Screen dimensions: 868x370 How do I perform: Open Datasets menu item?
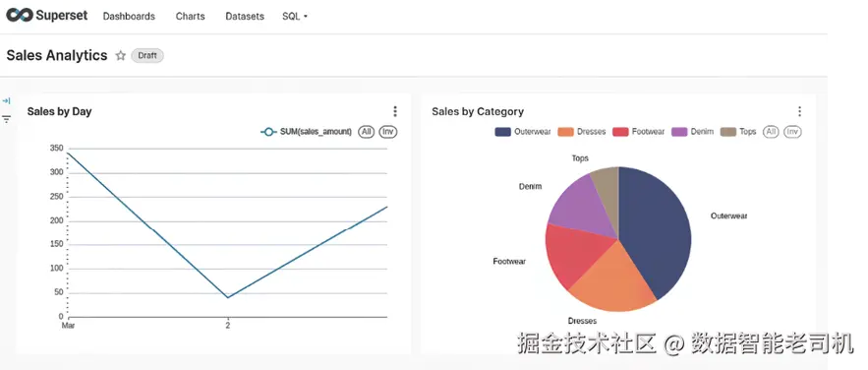(245, 17)
